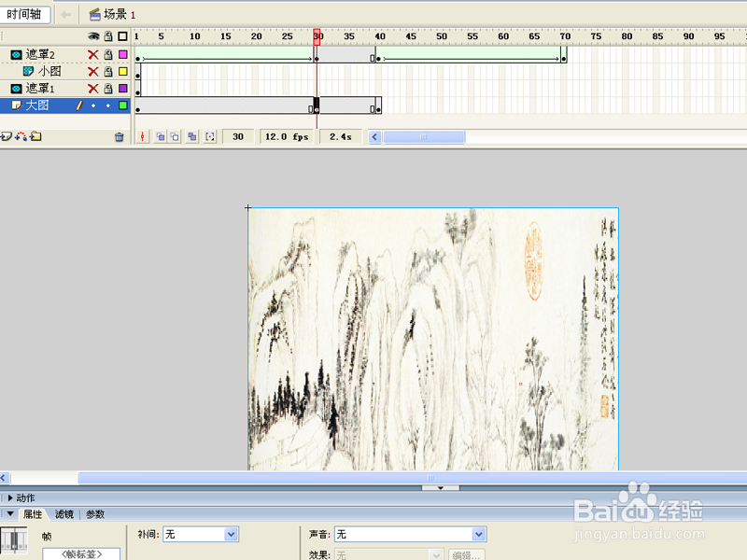Select the 遮罩2 layer name

coord(40,55)
